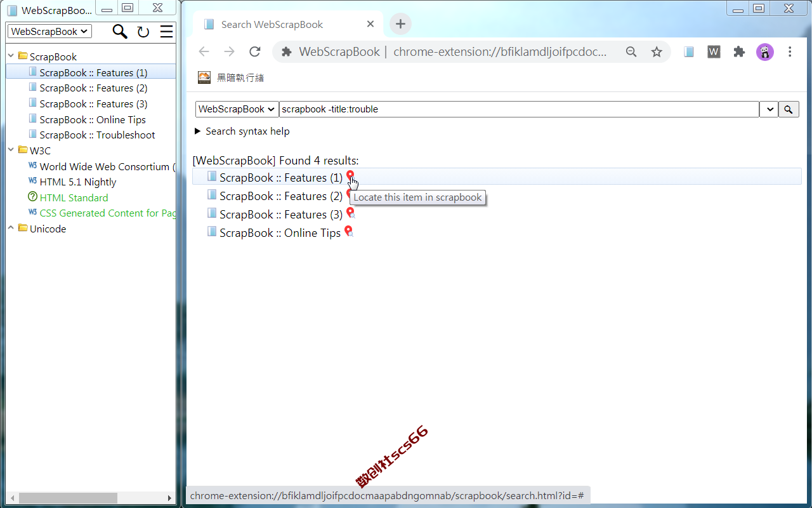
Task: Click the Unicode folder label in sidebar
Action: 48,229
